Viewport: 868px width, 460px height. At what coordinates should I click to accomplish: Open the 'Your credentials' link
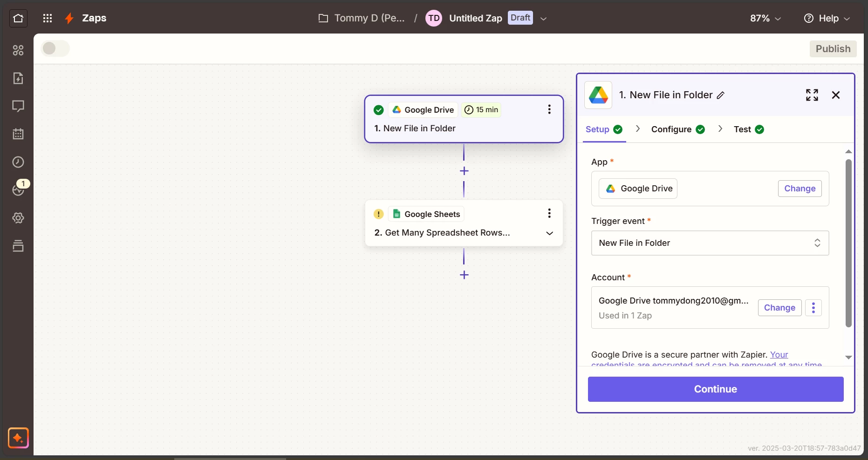[779, 355]
